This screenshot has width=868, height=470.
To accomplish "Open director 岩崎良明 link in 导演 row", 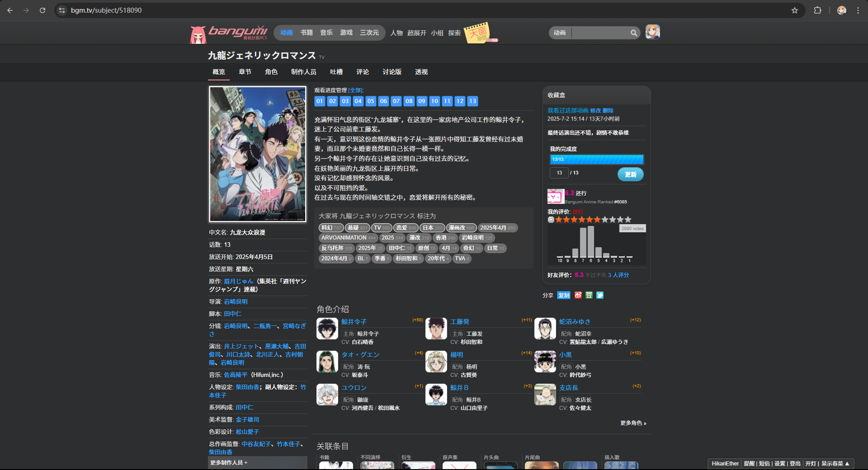I will pyautogui.click(x=236, y=301).
